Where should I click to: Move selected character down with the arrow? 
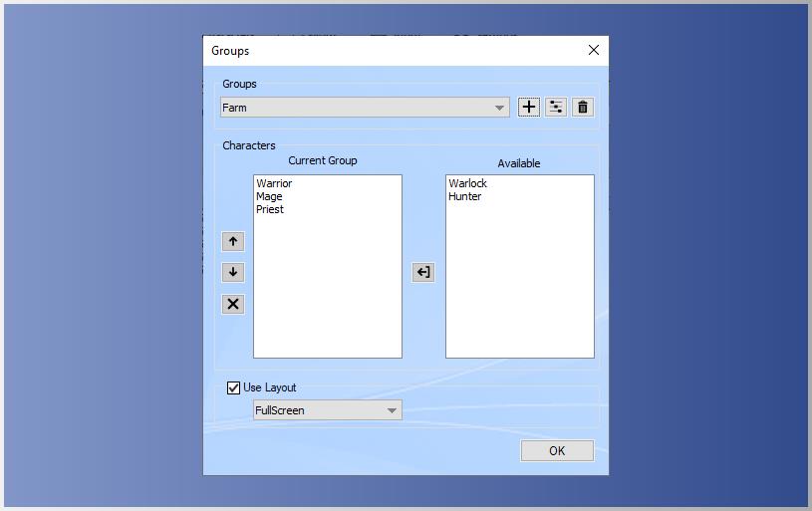(x=233, y=272)
